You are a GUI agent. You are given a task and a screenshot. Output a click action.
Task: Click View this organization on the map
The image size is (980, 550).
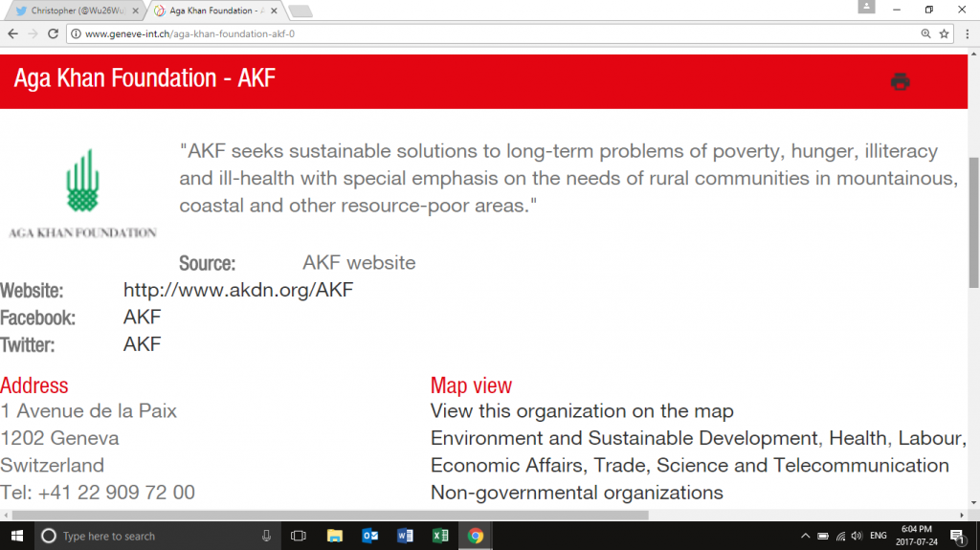click(582, 411)
